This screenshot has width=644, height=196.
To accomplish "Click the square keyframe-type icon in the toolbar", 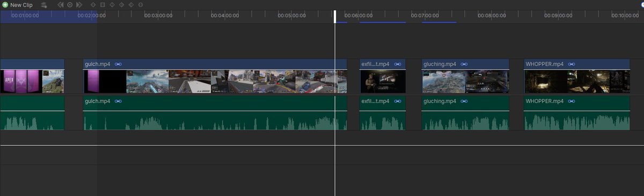I will click(103, 4).
